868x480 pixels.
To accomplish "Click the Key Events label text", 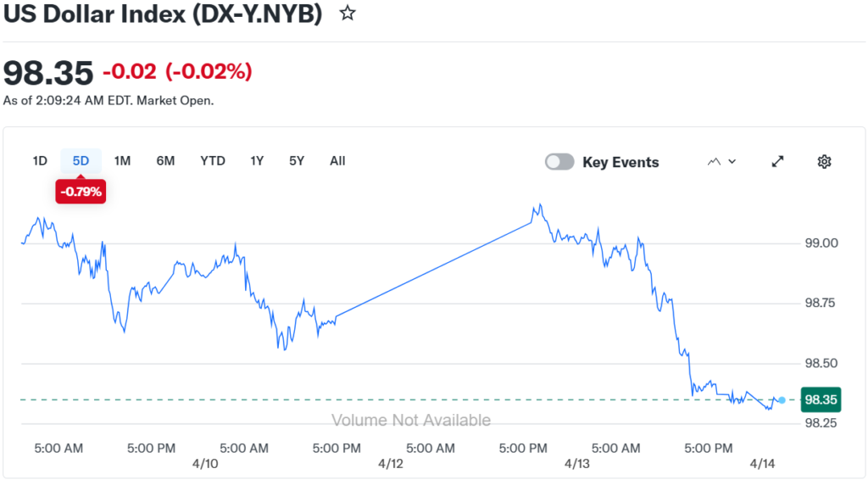I will click(620, 162).
